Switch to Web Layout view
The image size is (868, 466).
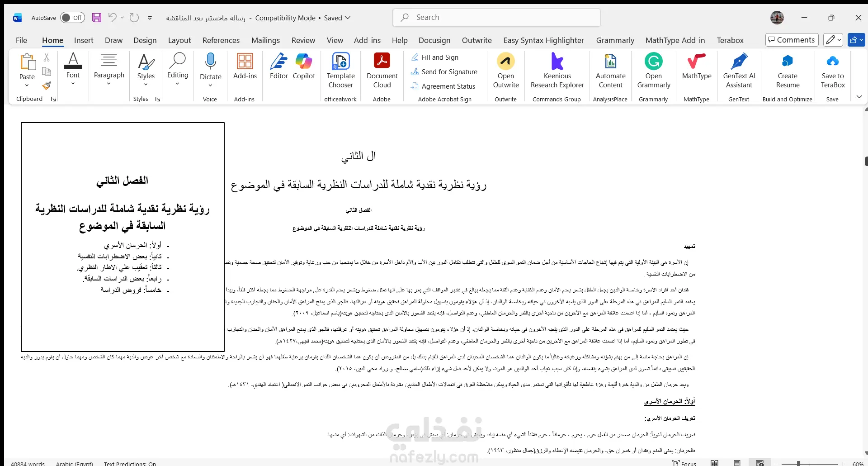[760, 463]
